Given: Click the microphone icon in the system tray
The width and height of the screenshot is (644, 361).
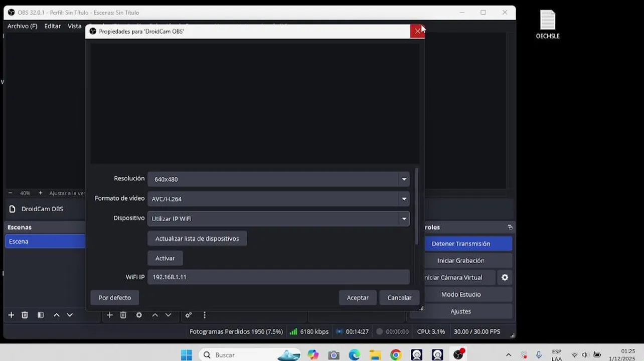Looking at the screenshot, I should coord(539,355).
